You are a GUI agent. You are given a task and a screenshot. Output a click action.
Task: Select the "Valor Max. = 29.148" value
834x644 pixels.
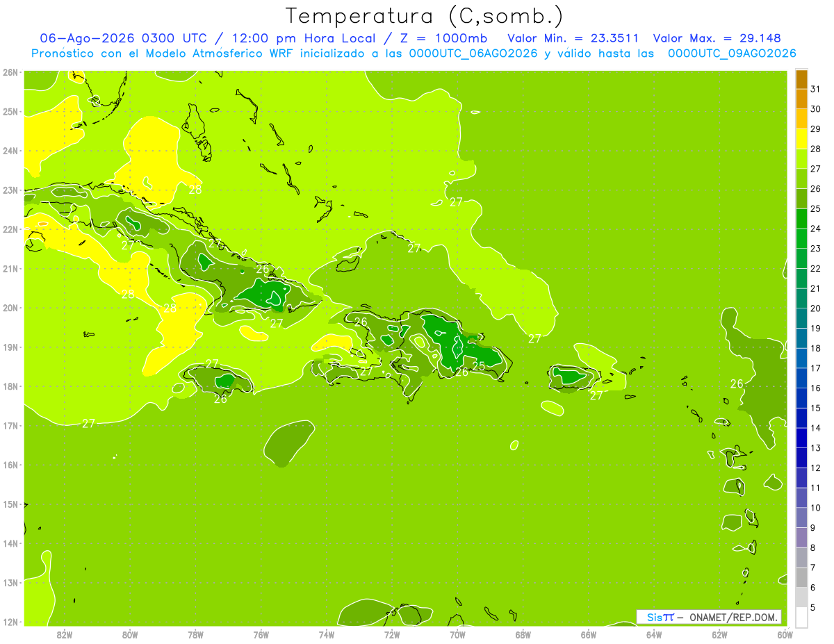(x=717, y=38)
